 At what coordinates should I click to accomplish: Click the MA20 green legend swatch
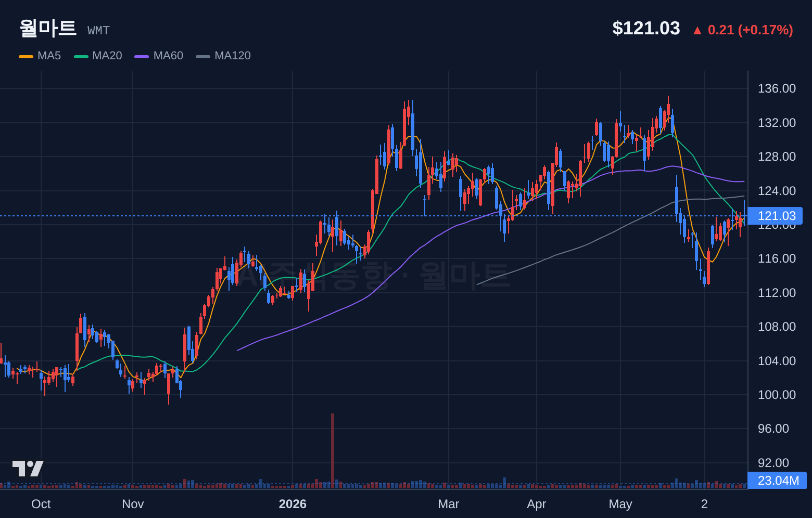[81, 56]
